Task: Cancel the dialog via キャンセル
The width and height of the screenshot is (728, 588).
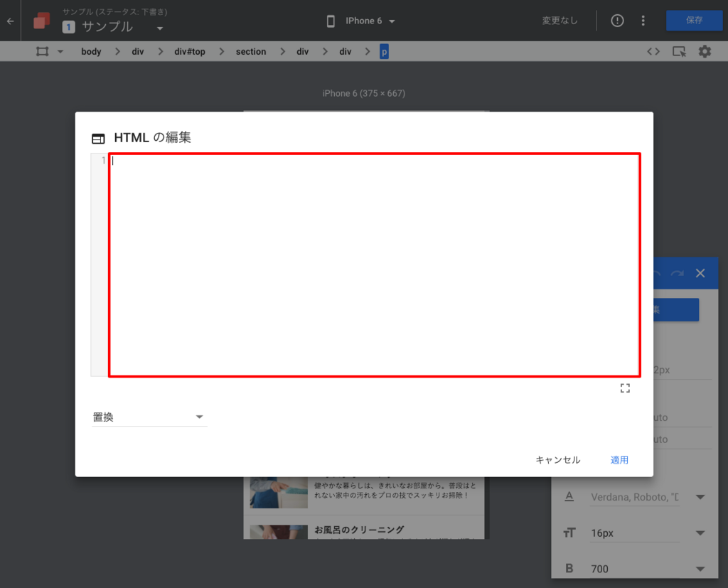Action: (557, 460)
